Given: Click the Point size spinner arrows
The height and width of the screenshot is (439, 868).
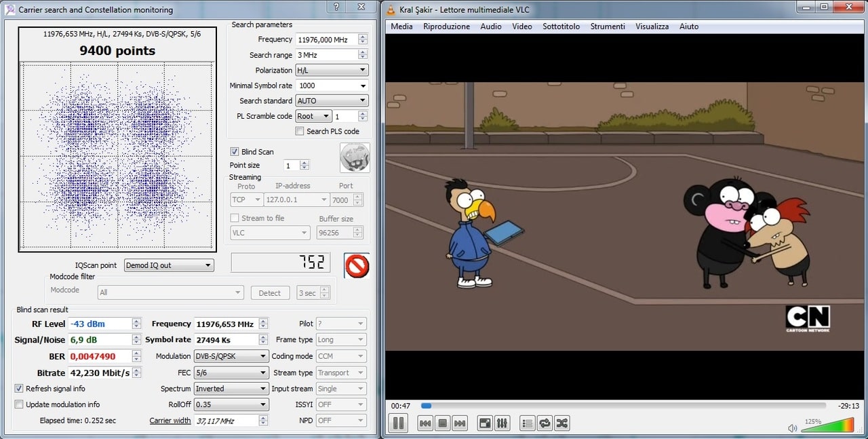Looking at the screenshot, I should 304,165.
